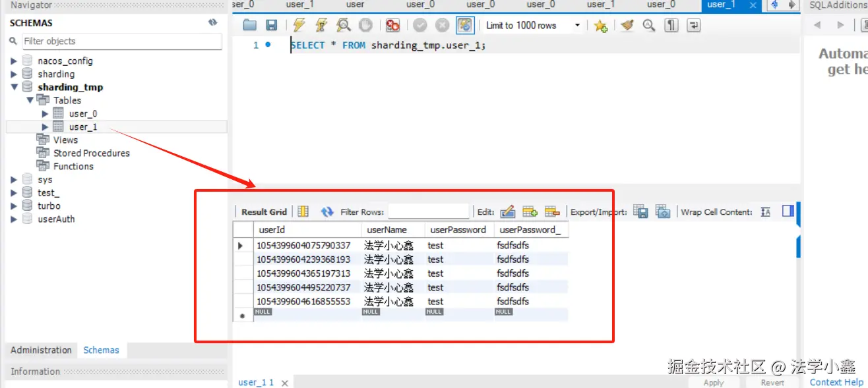Select the test_ schema

point(48,192)
